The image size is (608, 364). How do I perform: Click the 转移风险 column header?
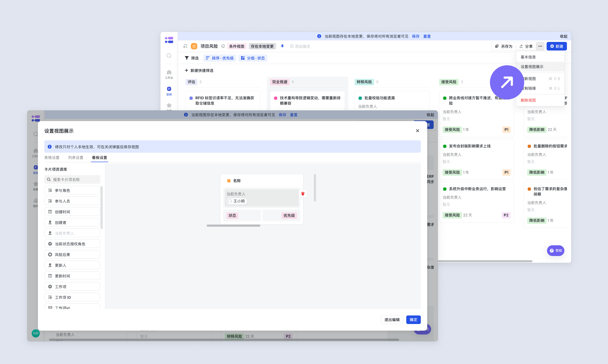pos(364,82)
